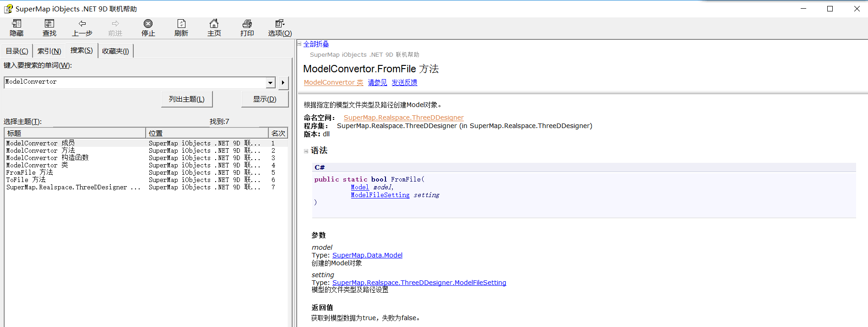Go to the 主页 (Home) icon
The height and width of the screenshot is (327, 868).
214,24
